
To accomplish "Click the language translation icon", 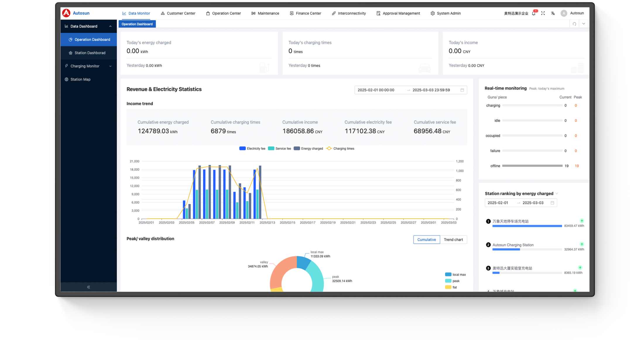I will [553, 13].
